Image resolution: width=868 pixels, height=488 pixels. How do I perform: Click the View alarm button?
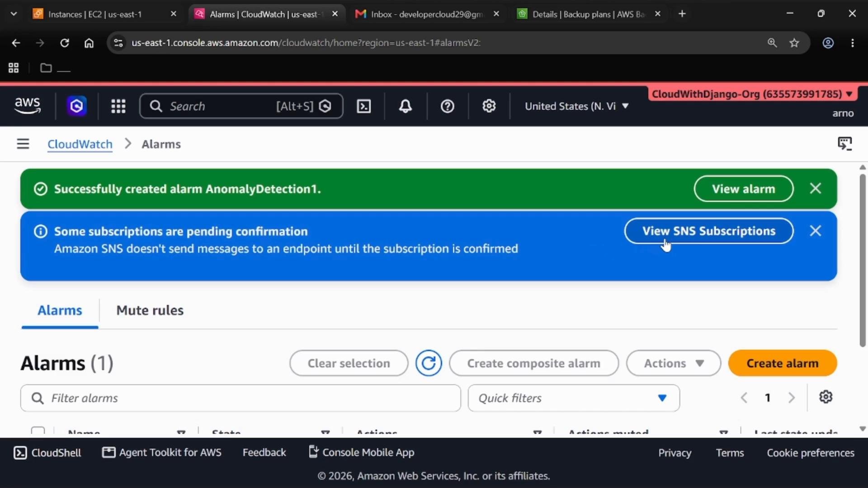click(x=743, y=189)
